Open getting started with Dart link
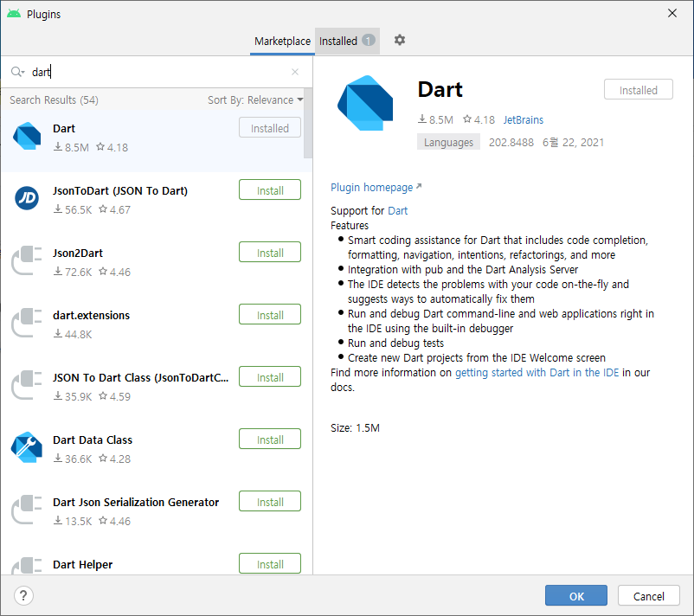Image resolution: width=694 pixels, height=616 pixels. tap(537, 373)
